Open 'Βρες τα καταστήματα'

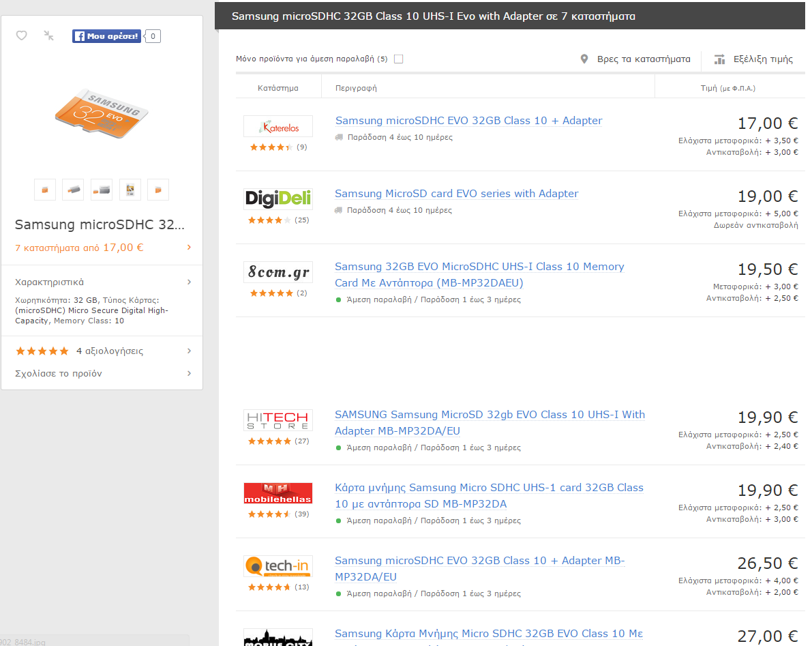click(x=644, y=59)
